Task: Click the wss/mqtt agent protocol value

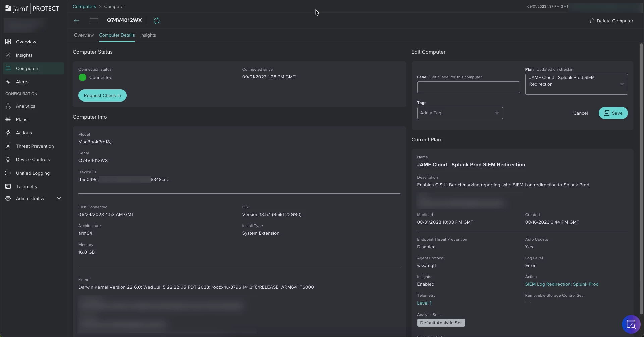Action: (x=426, y=265)
